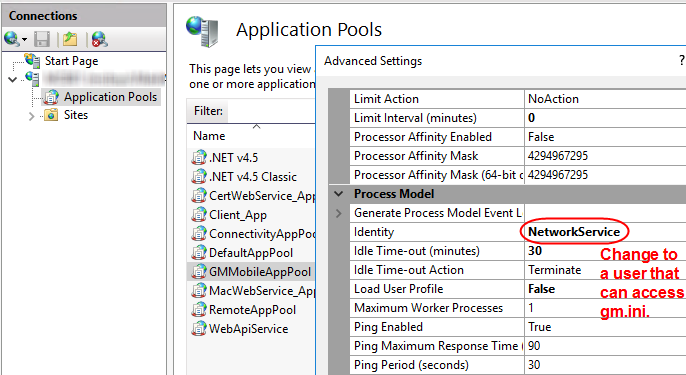Viewport: 686px width, 375px height.
Task: Expand the Sites node
Action: coord(32,116)
